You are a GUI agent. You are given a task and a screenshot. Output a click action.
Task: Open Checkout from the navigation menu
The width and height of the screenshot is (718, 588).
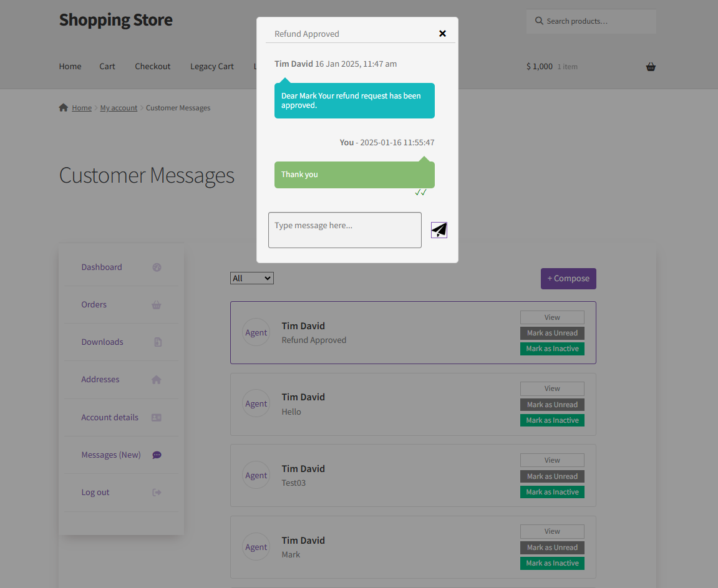pos(152,66)
